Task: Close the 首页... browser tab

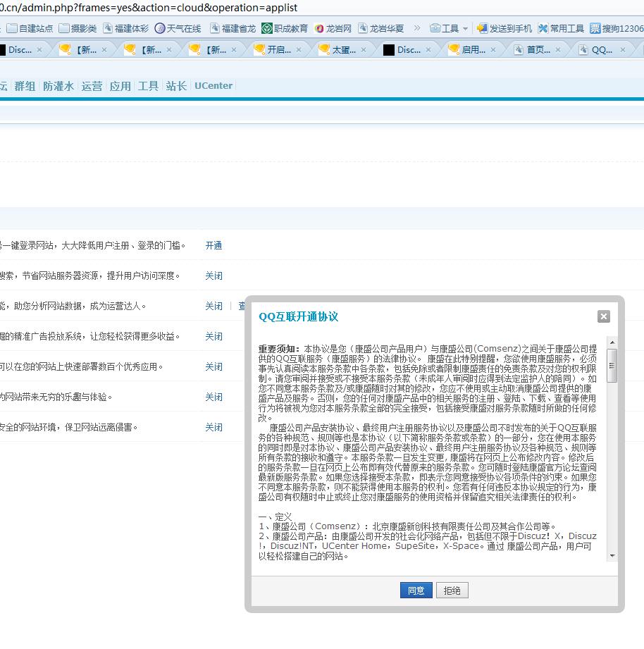Action: click(558, 50)
